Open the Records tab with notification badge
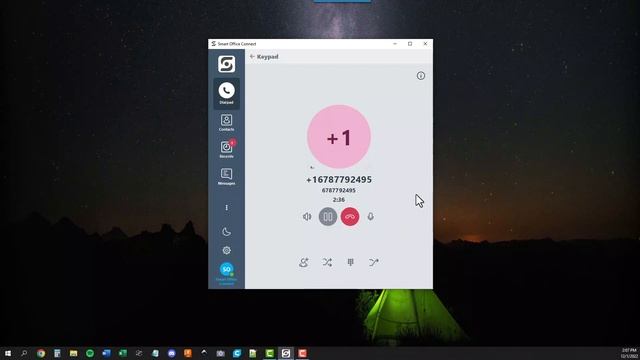This screenshot has width=640, height=360. pos(227,149)
